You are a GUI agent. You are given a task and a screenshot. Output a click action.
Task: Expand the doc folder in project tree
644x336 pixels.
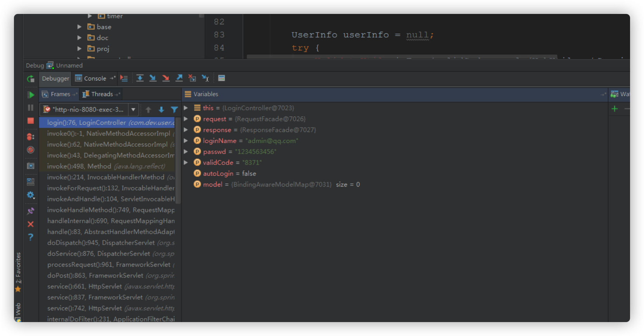click(79, 38)
